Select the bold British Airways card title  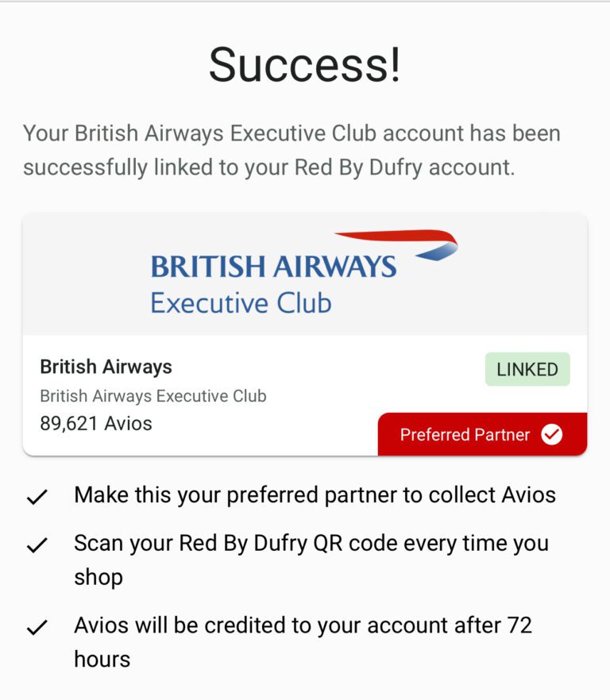click(106, 367)
